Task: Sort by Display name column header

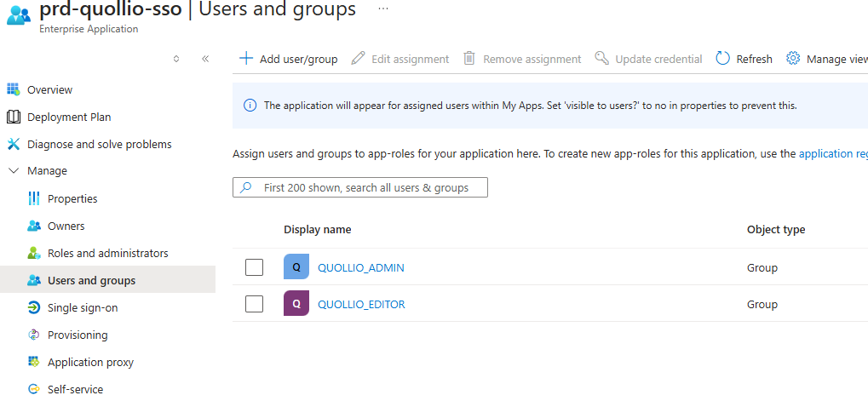Action: 317,229
